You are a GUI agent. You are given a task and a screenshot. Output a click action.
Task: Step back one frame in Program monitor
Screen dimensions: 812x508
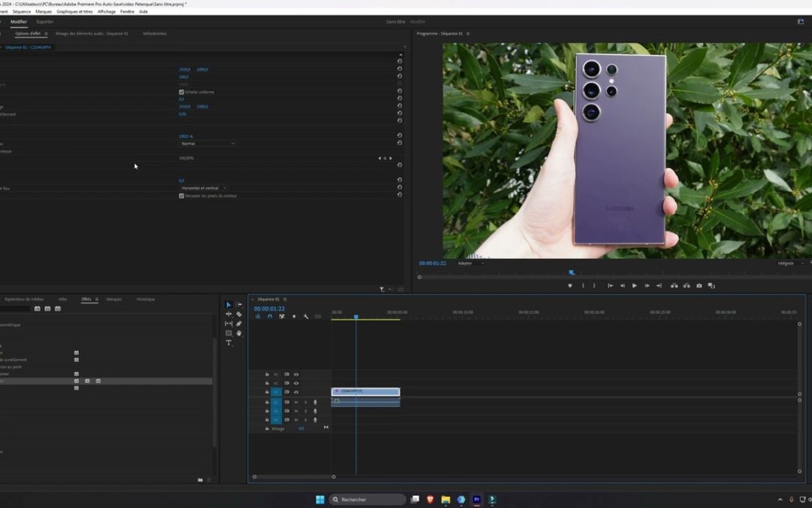(x=622, y=286)
